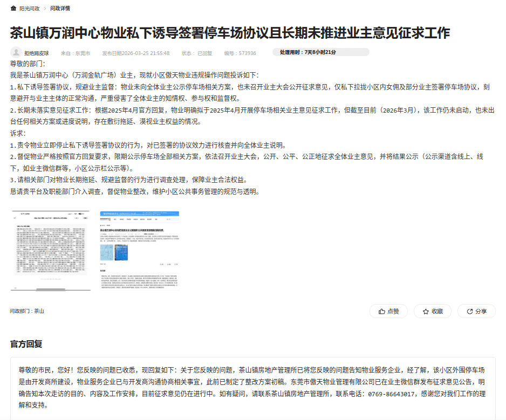Open the phone screenshot attachment thumbnail

pyautogui.click(x=50, y=250)
